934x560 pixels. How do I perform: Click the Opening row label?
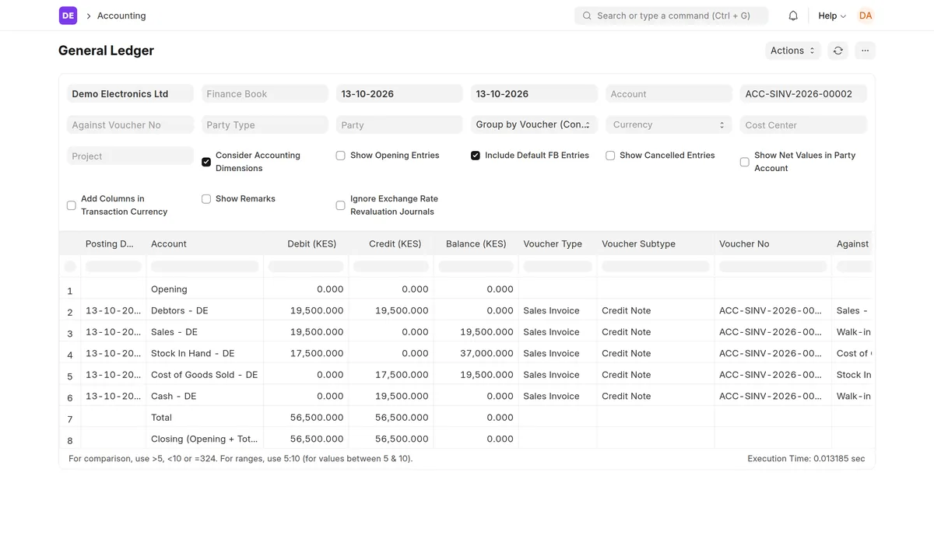(169, 289)
